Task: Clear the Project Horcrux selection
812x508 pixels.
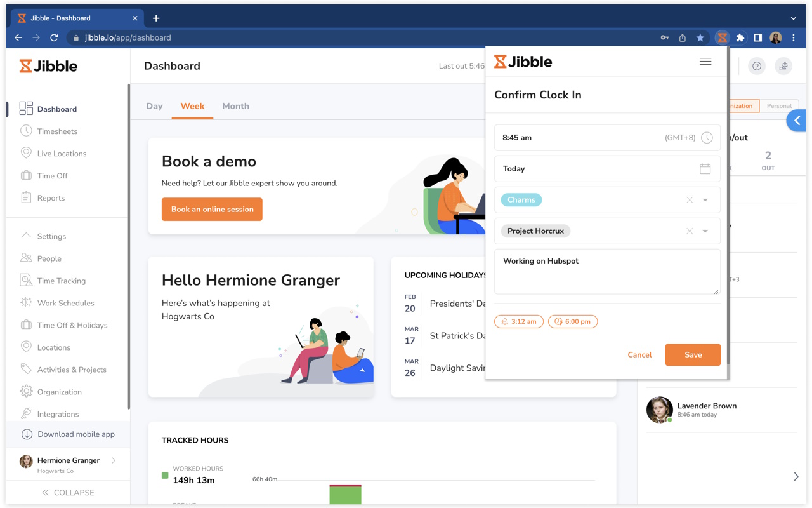Action: click(x=690, y=231)
